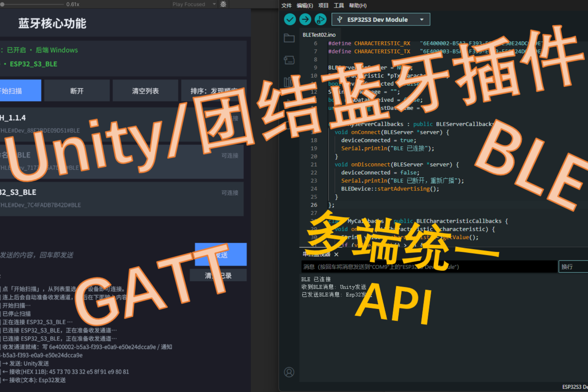This screenshot has height=392, width=588.
Task: Open the 帮助(H) menu
Action: (x=358, y=5)
